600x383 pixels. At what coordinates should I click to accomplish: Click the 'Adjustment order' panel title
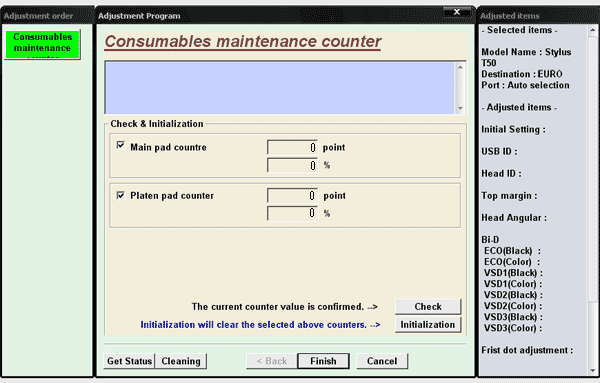pos(38,16)
